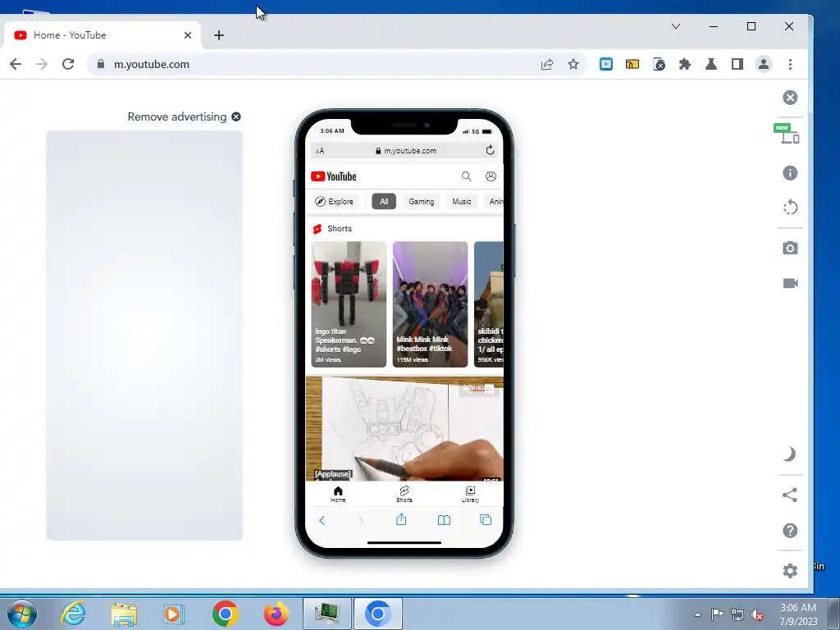Reload the page in Chrome
The width and height of the screenshot is (840, 630).
[x=68, y=64]
